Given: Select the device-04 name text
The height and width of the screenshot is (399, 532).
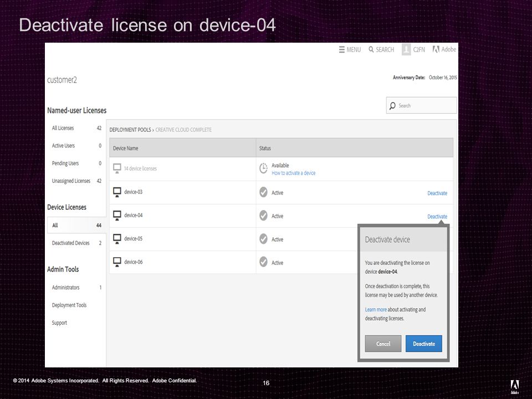Looking at the screenshot, I should pos(134,216).
